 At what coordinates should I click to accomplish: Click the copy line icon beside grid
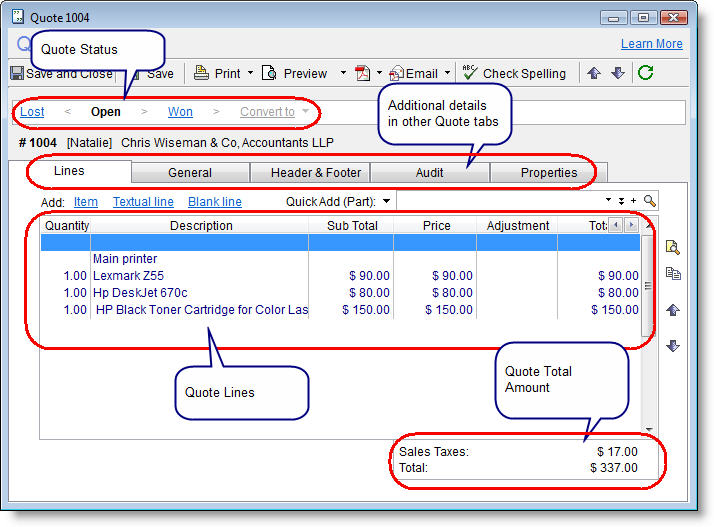pyautogui.click(x=673, y=273)
